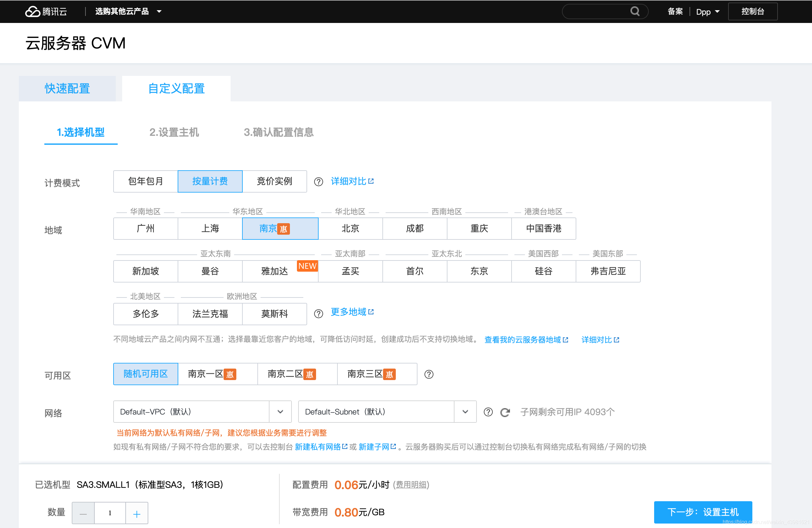Select 南京二区 zone
Viewport: 812px width, 528px height.
coord(298,374)
